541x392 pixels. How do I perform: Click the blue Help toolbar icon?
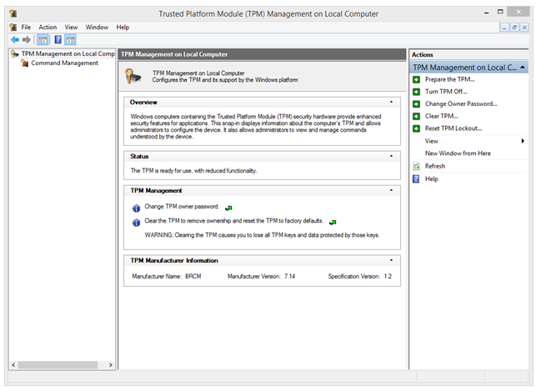[x=58, y=39]
